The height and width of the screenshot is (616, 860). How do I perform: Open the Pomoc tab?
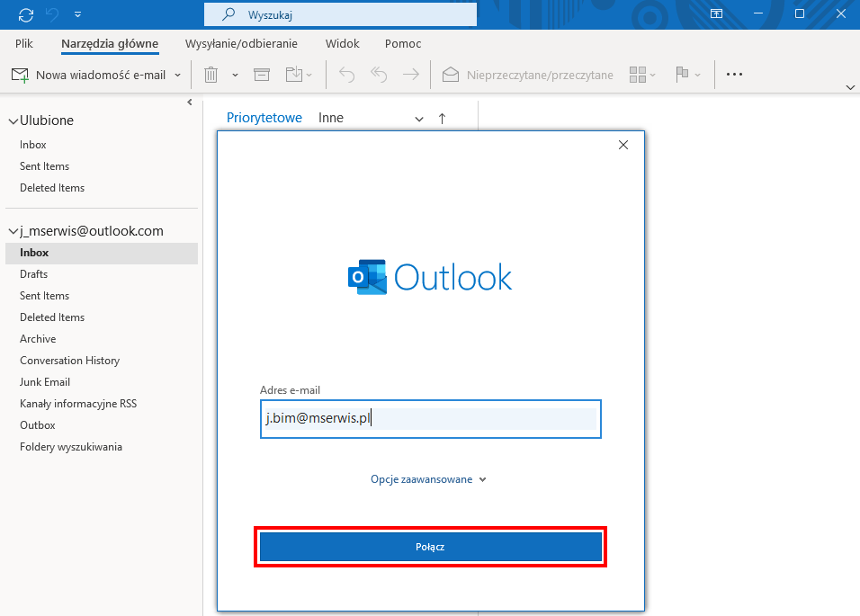(x=403, y=43)
